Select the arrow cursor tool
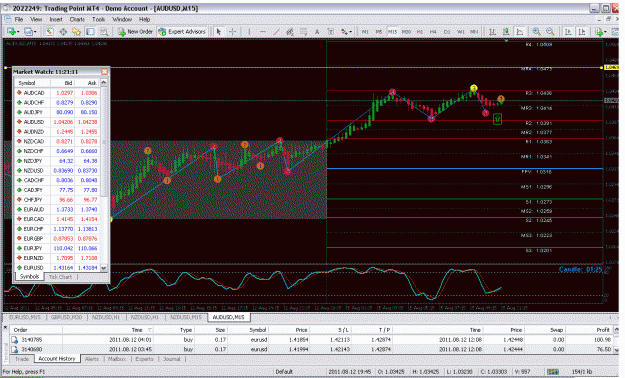Screen dimensions: 625x378 (x=218, y=32)
